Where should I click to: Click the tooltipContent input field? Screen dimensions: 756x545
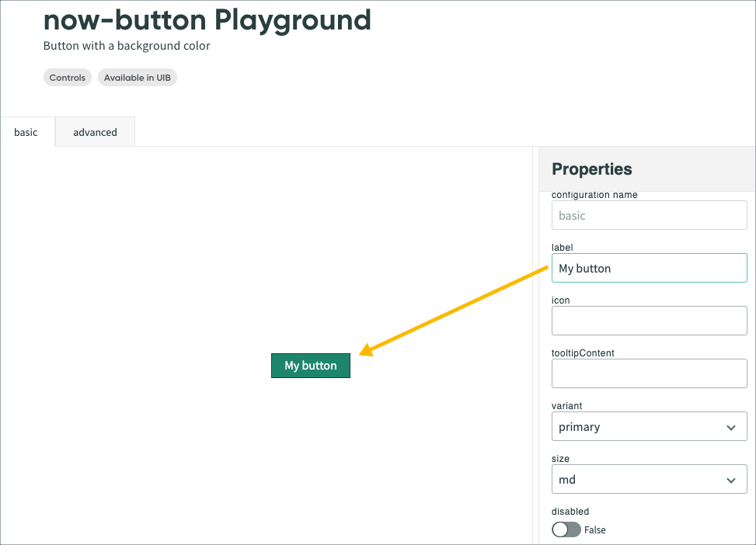pyautogui.click(x=649, y=373)
